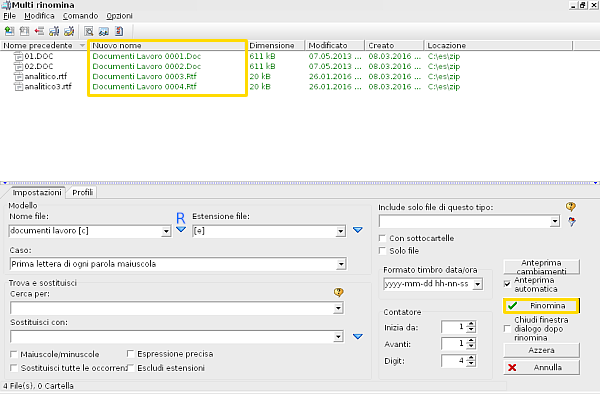Open the Sostituisci con dropdown
600x394 pixels.
[x=338, y=337]
